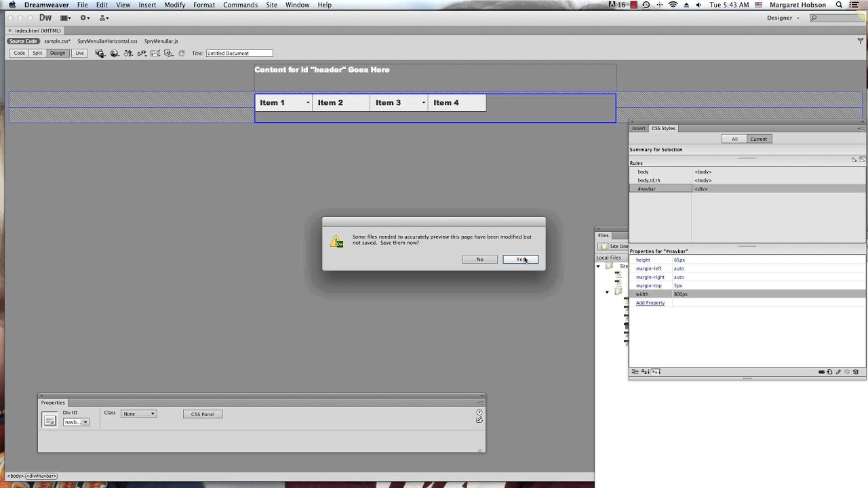
Task: Click No in the save dialog
Action: tap(479, 260)
